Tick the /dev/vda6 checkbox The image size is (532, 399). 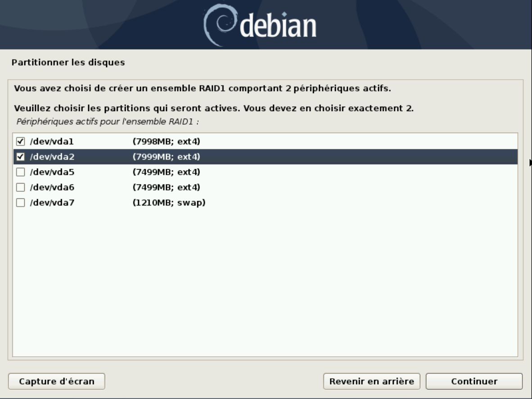click(x=20, y=188)
